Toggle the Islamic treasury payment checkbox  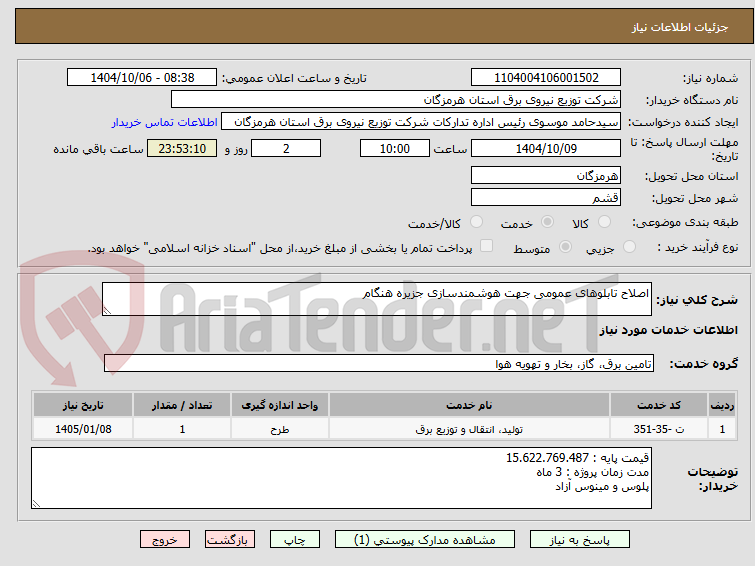[x=487, y=246]
